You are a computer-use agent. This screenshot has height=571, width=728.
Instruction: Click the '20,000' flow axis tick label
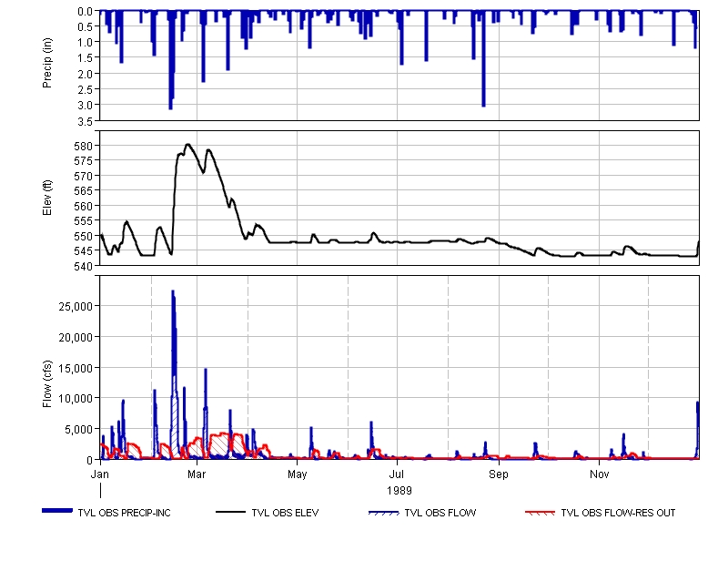click(76, 337)
